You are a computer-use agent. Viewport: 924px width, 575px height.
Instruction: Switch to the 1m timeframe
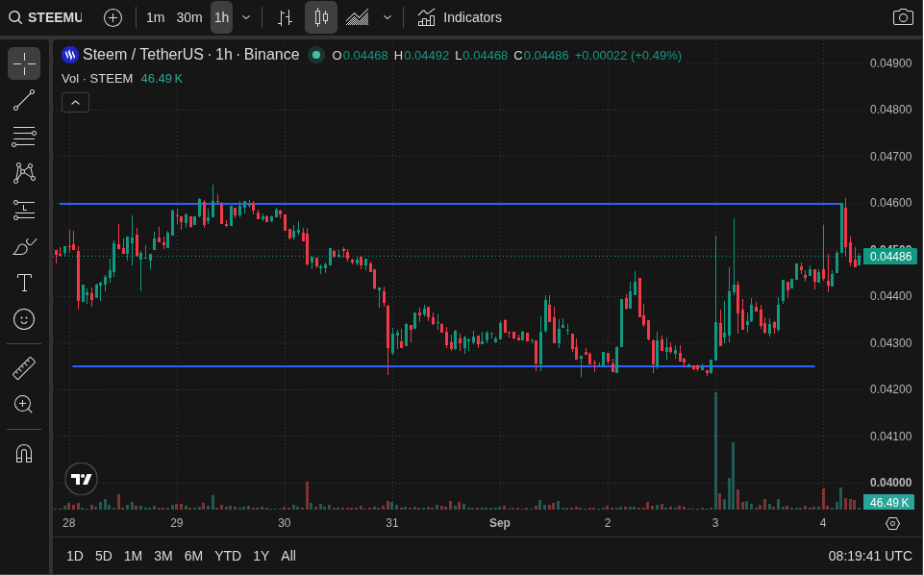[155, 17]
